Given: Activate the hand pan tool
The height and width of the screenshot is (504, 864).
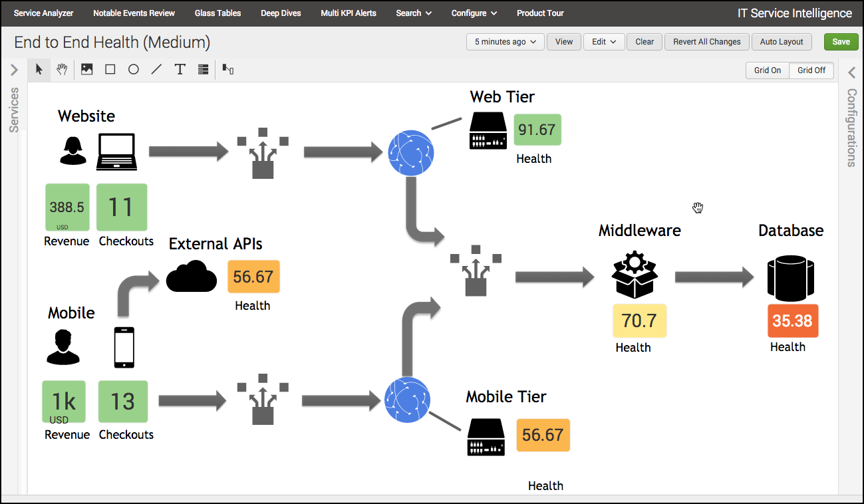Looking at the screenshot, I should (62, 69).
